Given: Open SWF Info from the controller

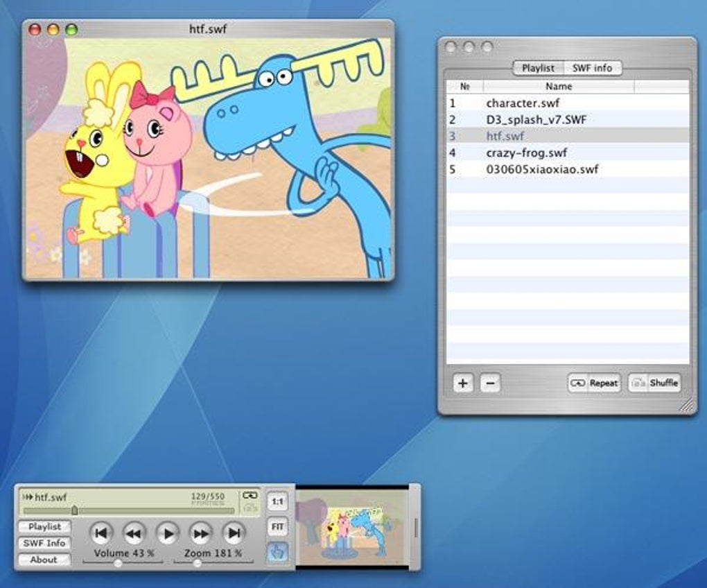Looking at the screenshot, I should pos(44,543).
